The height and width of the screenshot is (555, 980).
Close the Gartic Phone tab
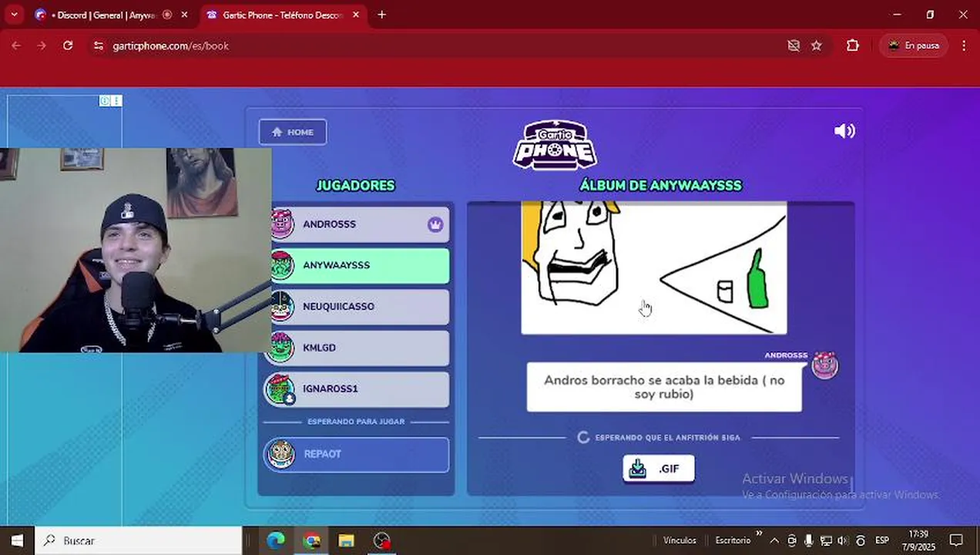tap(355, 15)
